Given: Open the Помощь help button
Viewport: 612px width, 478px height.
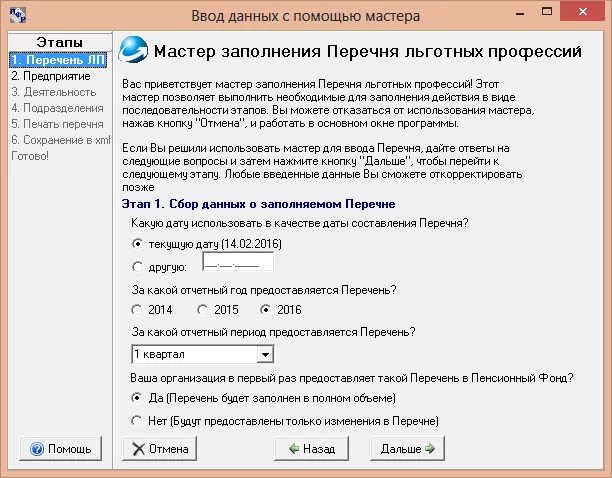Looking at the screenshot, I should 60,449.
